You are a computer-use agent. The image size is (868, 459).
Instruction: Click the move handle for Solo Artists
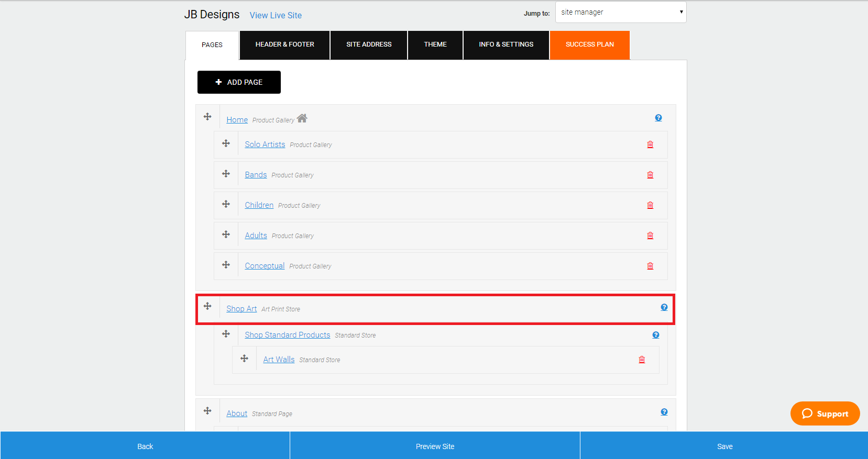tap(226, 143)
